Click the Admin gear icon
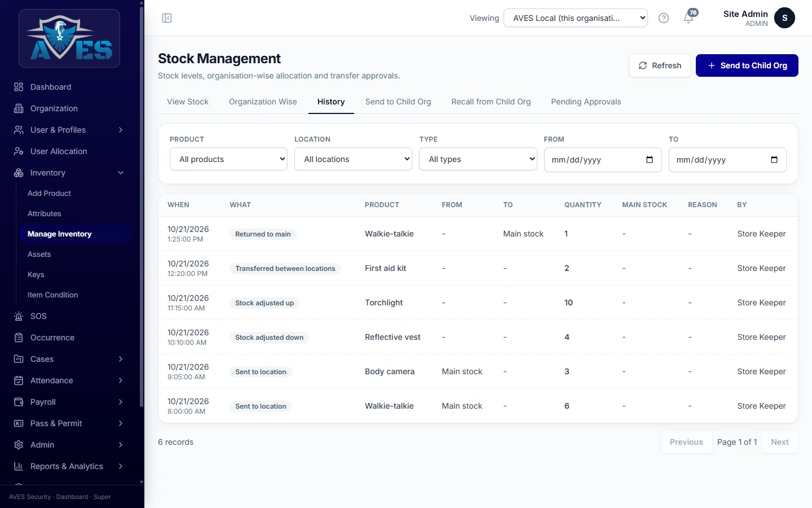 (19, 445)
